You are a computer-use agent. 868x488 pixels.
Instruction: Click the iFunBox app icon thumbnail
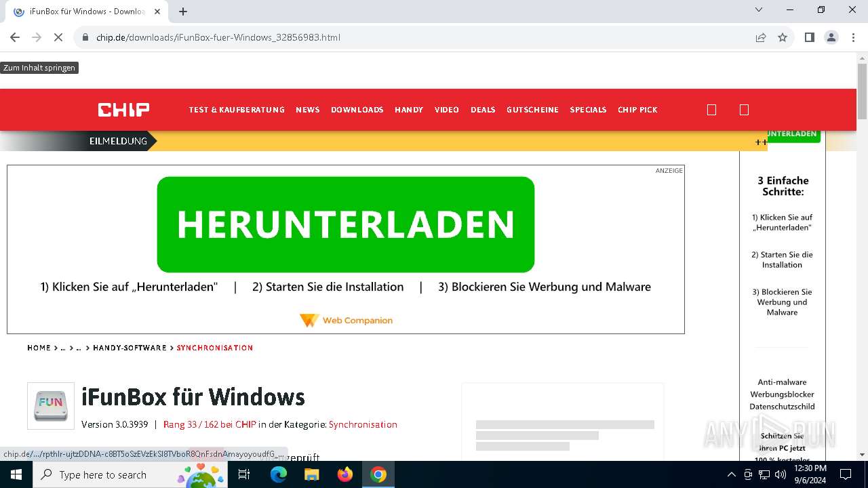point(51,405)
